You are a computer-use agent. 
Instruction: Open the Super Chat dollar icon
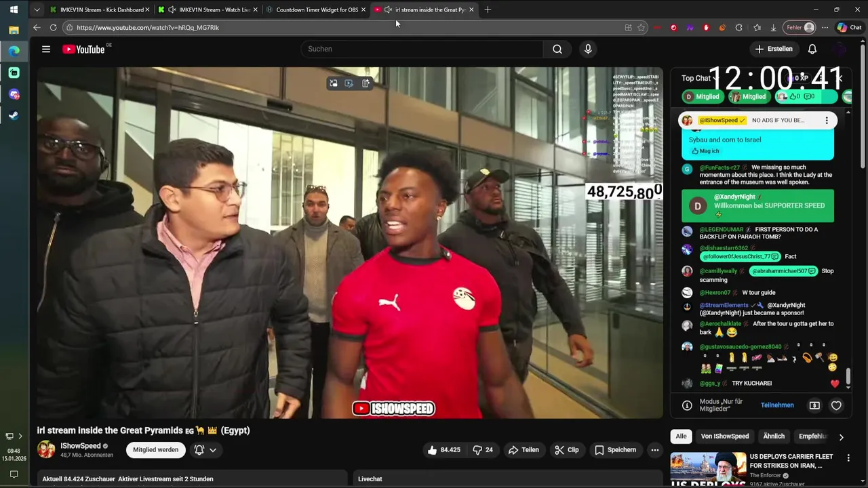(814, 405)
